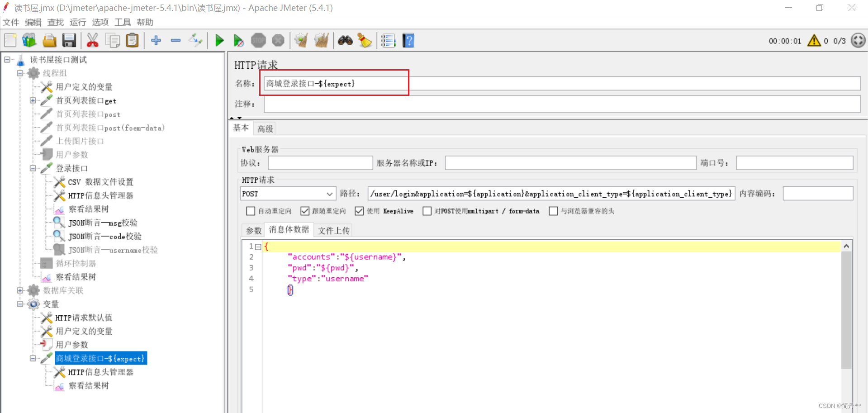Image resolution: width=868 pixels, height=413 pixels.
Task: Click the Clear All results icon
Action: click(x=321, y=41)
